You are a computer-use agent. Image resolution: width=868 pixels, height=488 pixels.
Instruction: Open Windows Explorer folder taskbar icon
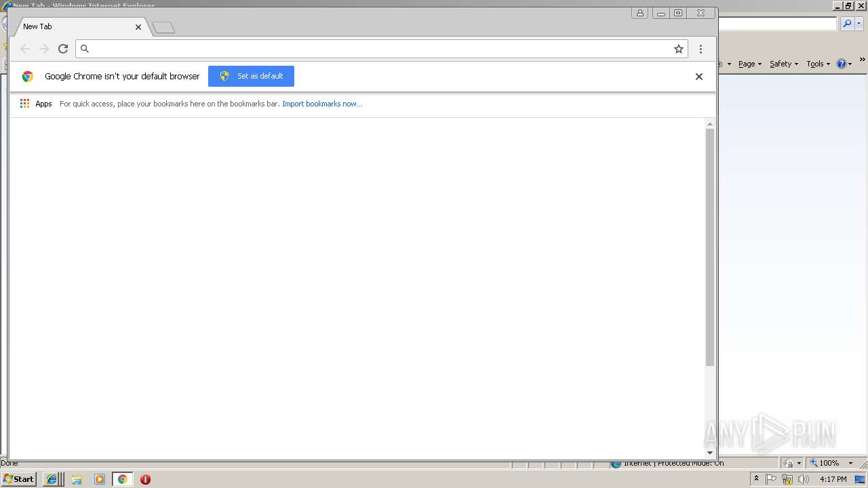pos(77,479)
